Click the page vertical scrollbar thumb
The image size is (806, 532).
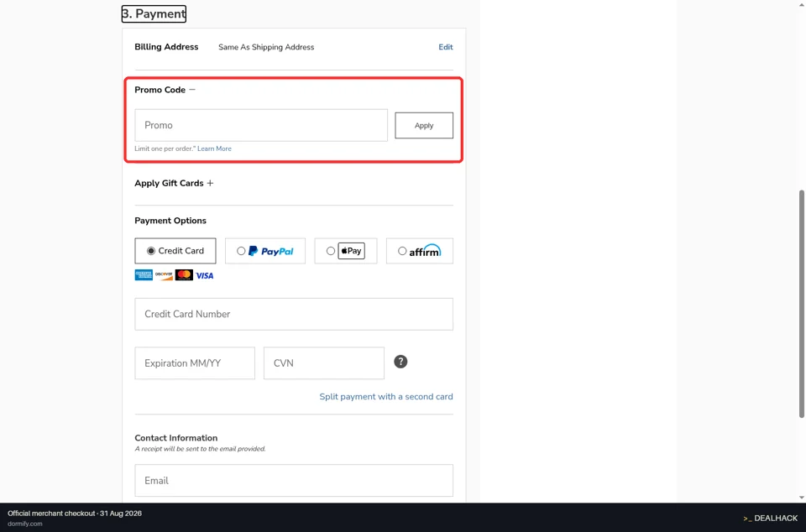coord(801,304)
